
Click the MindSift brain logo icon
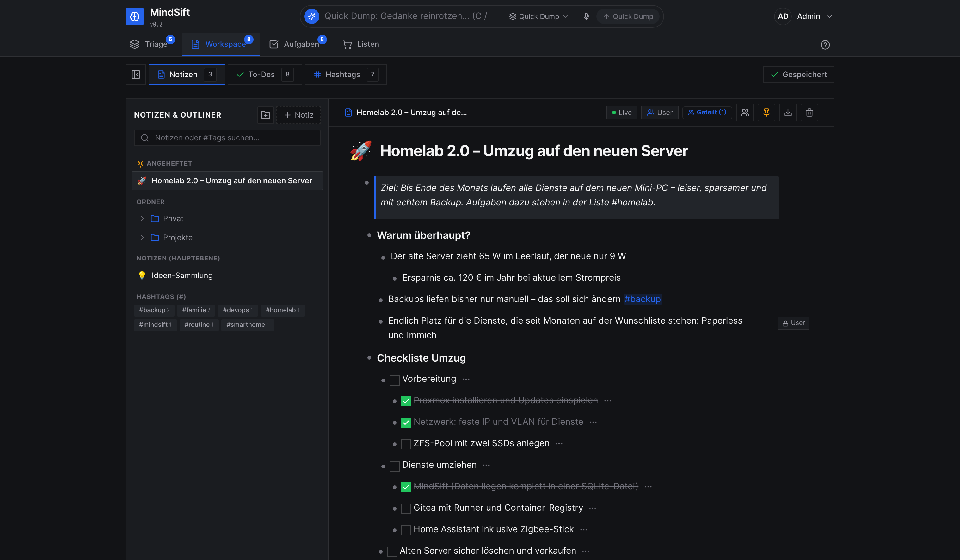point(134,16)
